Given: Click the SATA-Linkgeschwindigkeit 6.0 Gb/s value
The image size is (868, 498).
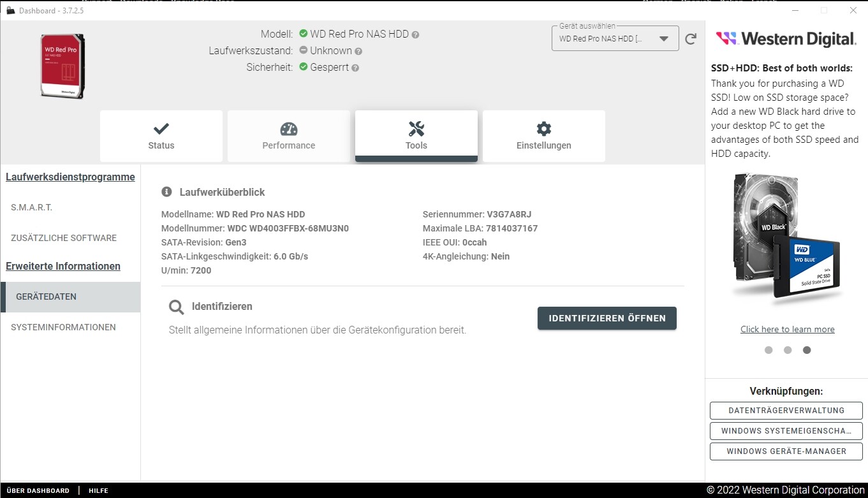Looking at the screenshot, I should [x=291, y=256].
